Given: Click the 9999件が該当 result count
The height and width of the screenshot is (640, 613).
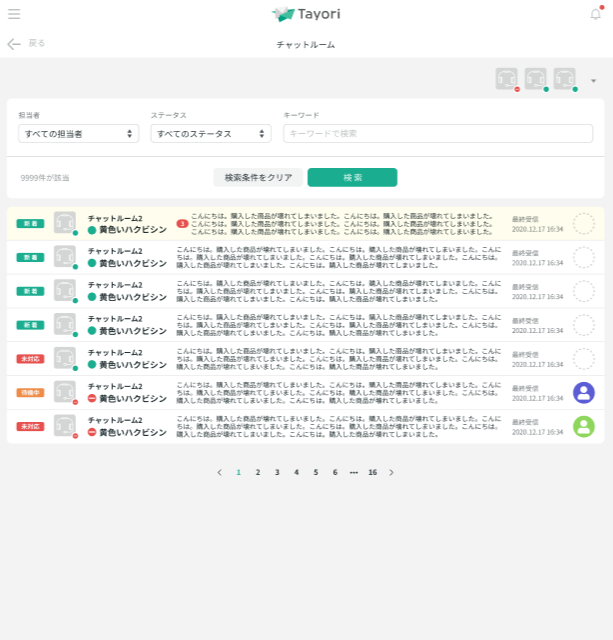Looking at the screenshot, I should (45, 178).
